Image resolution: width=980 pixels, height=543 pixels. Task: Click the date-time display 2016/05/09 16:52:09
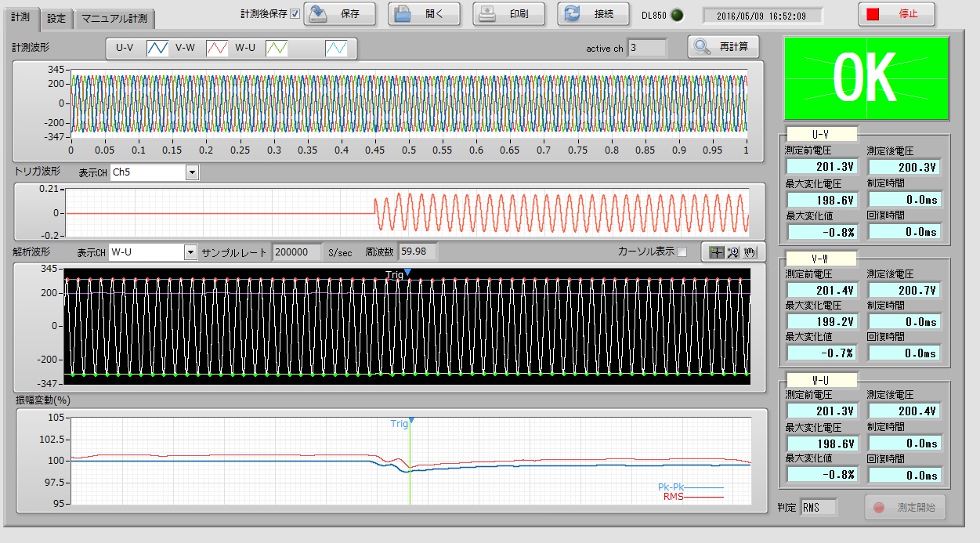coord(763,15)
